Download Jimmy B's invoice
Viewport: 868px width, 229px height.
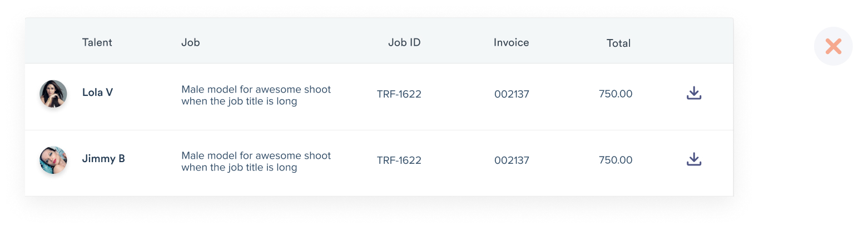coord(693,159)
